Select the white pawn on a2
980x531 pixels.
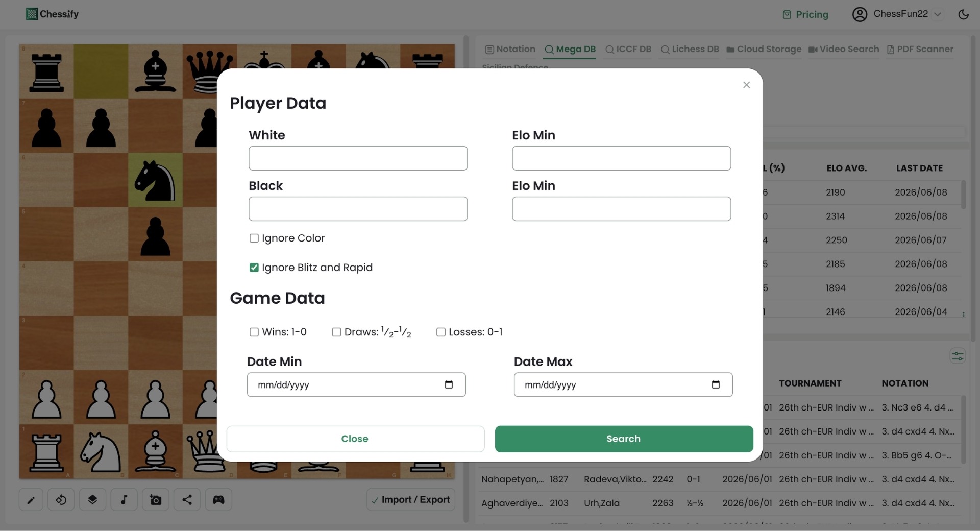tap(46, 397)
